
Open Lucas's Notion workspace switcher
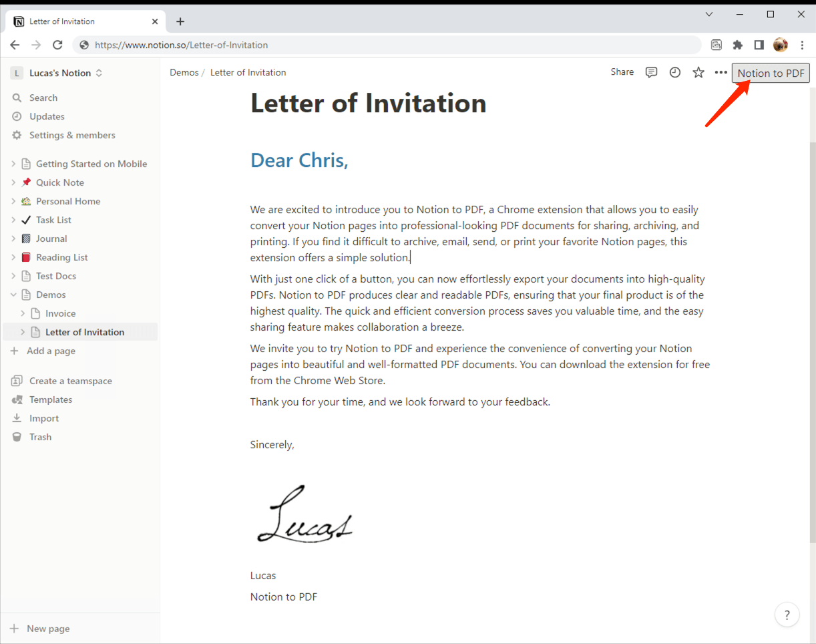pyautogui.click(x=65, y=73)
